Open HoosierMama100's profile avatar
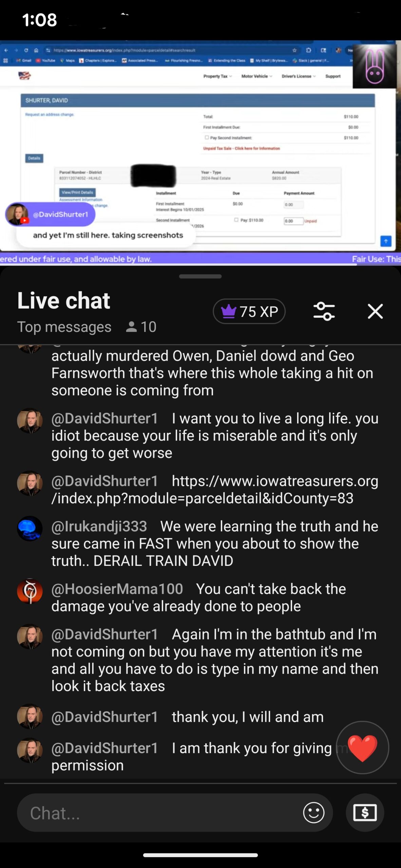This screenshot has height=868, width=401. [x=30, y=591]
